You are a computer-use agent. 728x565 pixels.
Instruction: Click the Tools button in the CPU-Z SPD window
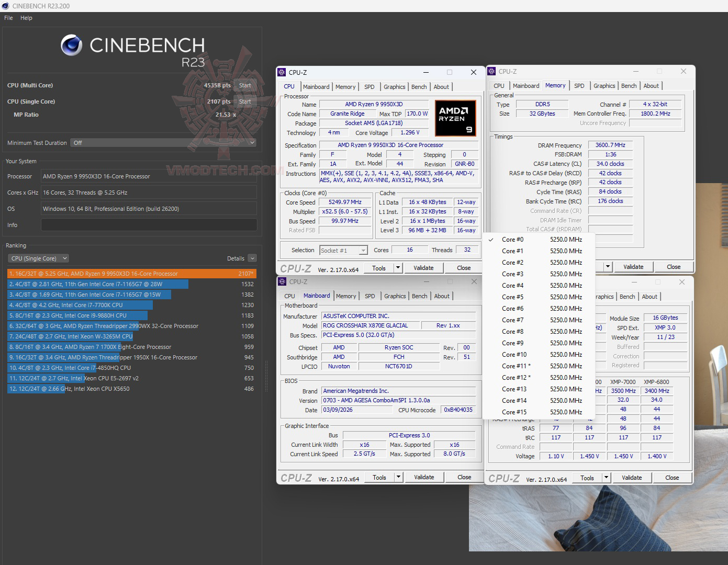(587, 478)
